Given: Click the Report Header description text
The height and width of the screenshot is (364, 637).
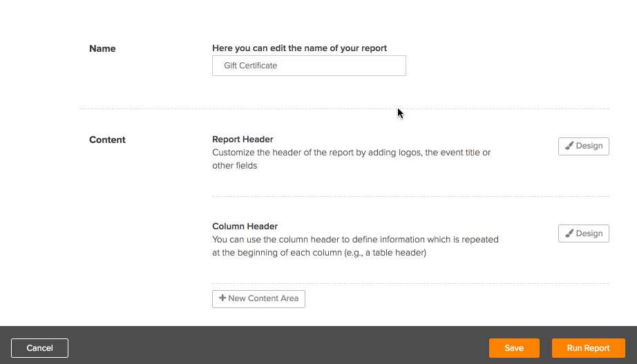Looking at the screenshot, I should pyautogui.click(x=352, y=159).
